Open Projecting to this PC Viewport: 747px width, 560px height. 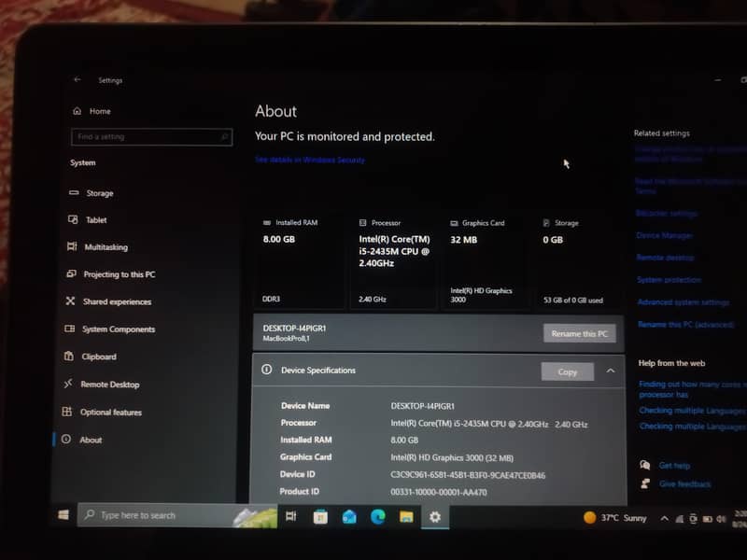(x=120, y=274)
